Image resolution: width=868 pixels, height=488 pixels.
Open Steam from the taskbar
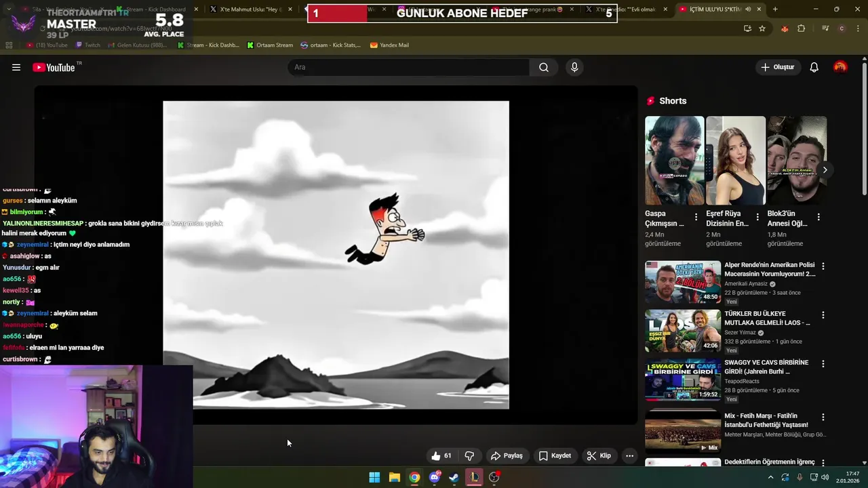click(454, 477)
